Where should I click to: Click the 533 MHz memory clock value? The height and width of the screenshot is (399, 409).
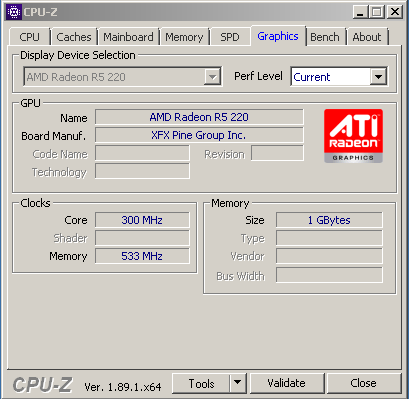click(x=142, y=256)
